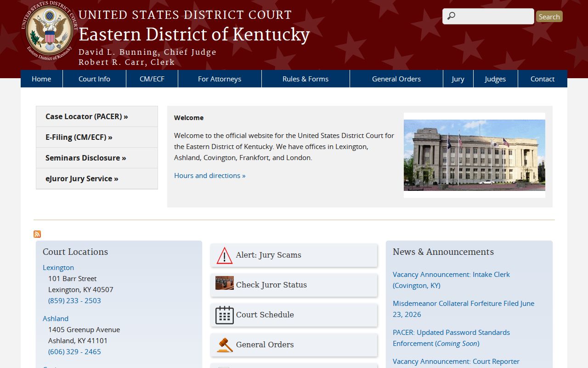
Task: Open the Contact menu
Action: (x=543, y=79)
